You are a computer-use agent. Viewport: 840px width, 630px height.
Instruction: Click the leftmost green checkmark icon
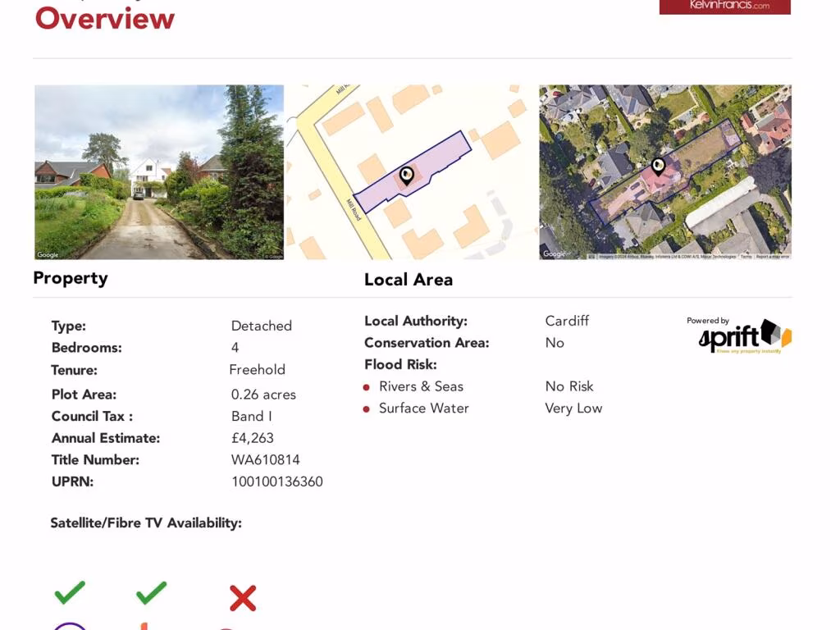[70, 591]
